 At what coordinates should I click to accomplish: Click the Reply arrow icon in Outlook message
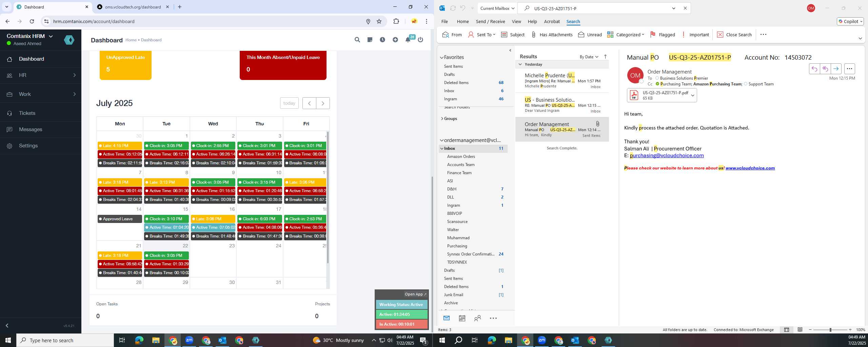(x=814, y=69)
